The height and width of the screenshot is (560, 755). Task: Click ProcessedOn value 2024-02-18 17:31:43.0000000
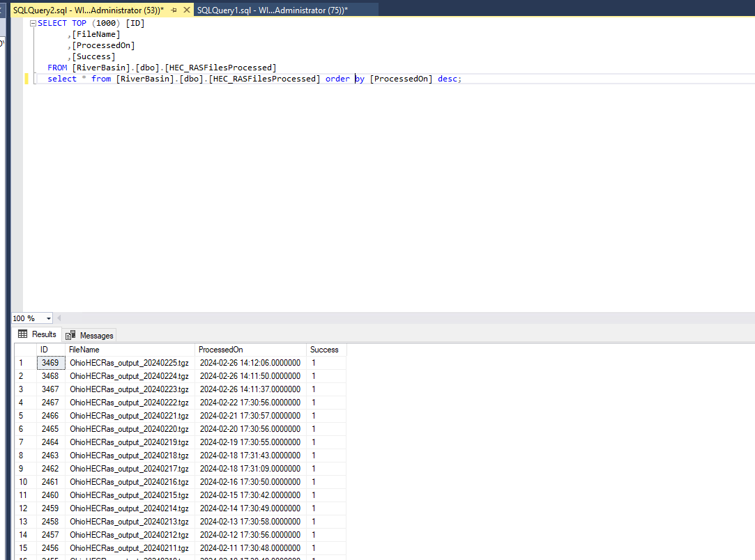click(x=250, y=456)
